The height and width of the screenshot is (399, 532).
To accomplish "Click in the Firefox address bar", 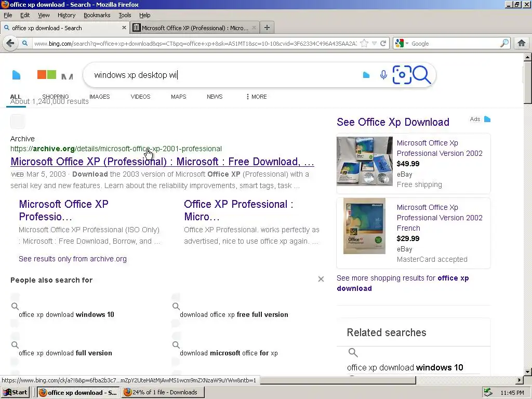I will pyautogui.click(x=195, y=44).
